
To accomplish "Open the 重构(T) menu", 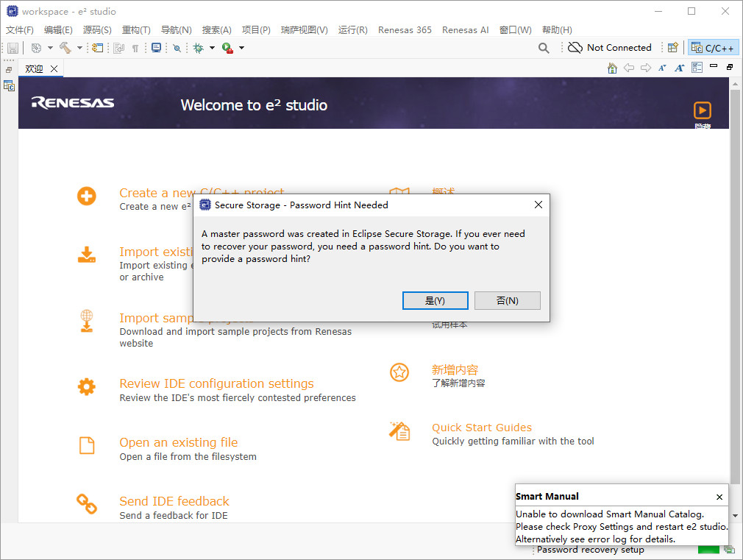I will pos(136,30).
